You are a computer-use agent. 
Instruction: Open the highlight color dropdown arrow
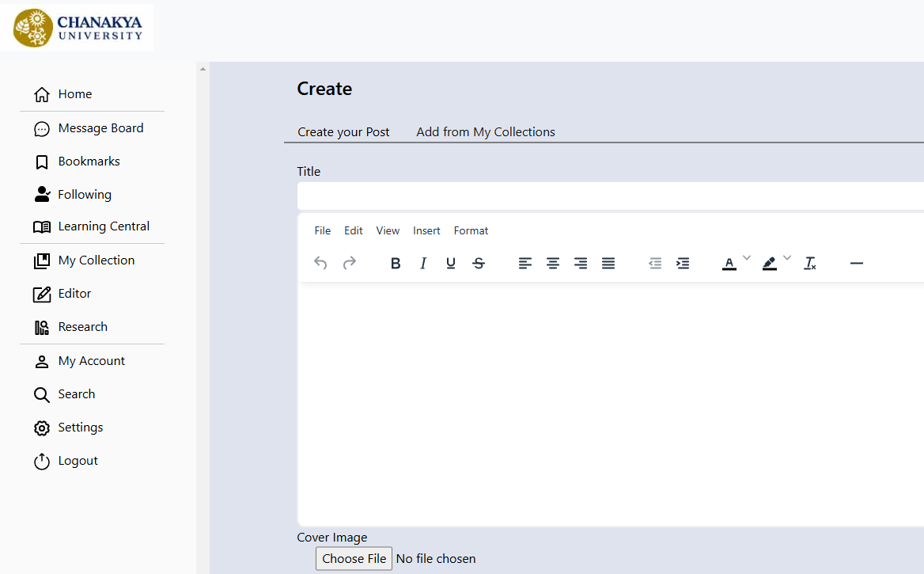(787, 258)
